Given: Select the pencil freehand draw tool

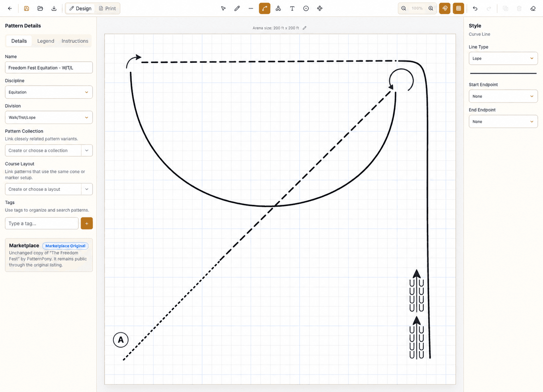Looking at the screenshot, I should [x=237, y=8].
